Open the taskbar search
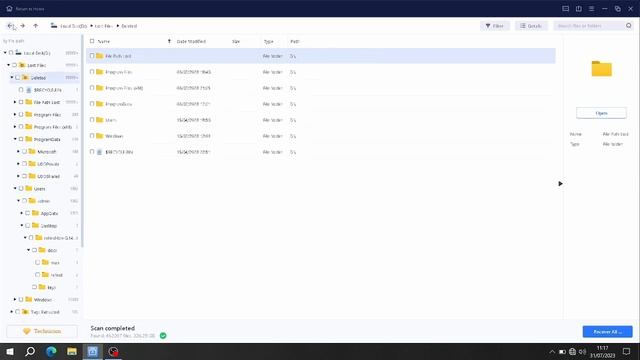 point(30,351)
